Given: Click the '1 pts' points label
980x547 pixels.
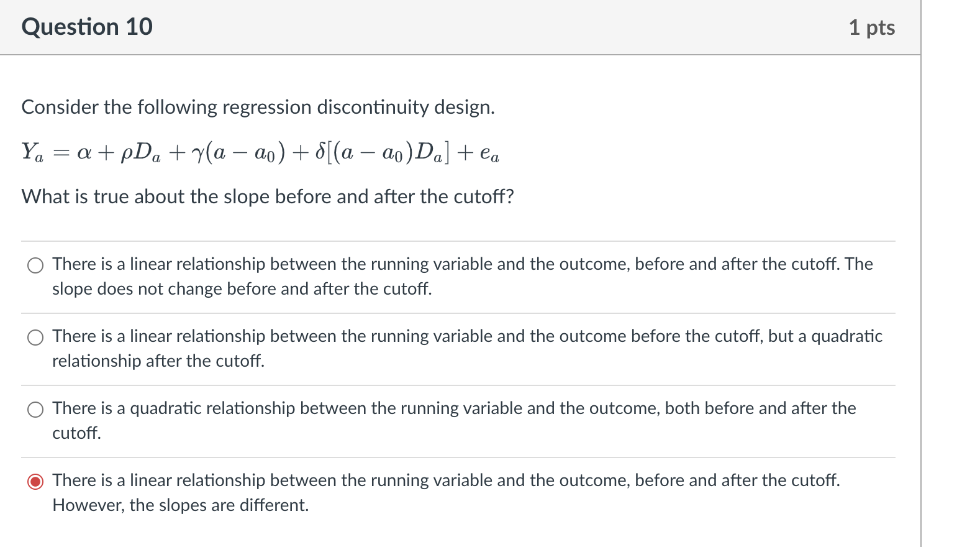Looking at the screenshot, I should click(x=872, y=27).
